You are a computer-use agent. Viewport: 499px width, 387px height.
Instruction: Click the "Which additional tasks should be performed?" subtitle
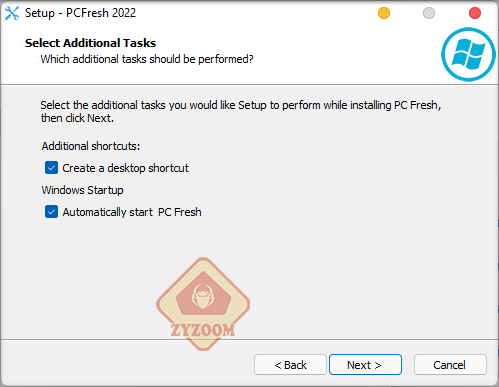pos(147,59)
